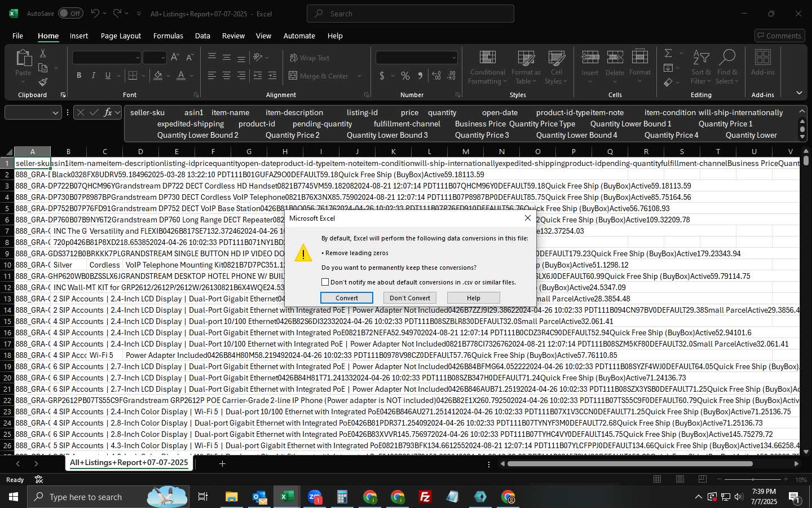Click the Fill Color bucket swatch
The width and height of the screenshot is (812, 508).
pyautogui.click(x=158, y=76)
